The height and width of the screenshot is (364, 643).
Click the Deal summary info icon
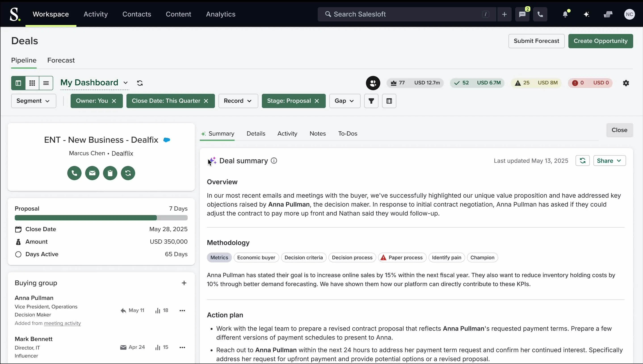(274, 161)
